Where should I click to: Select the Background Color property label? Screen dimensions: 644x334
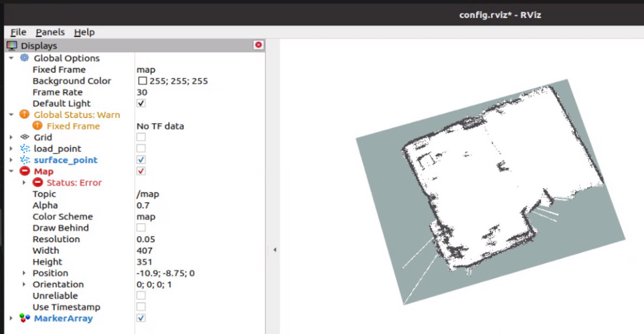tap(72, 81)
